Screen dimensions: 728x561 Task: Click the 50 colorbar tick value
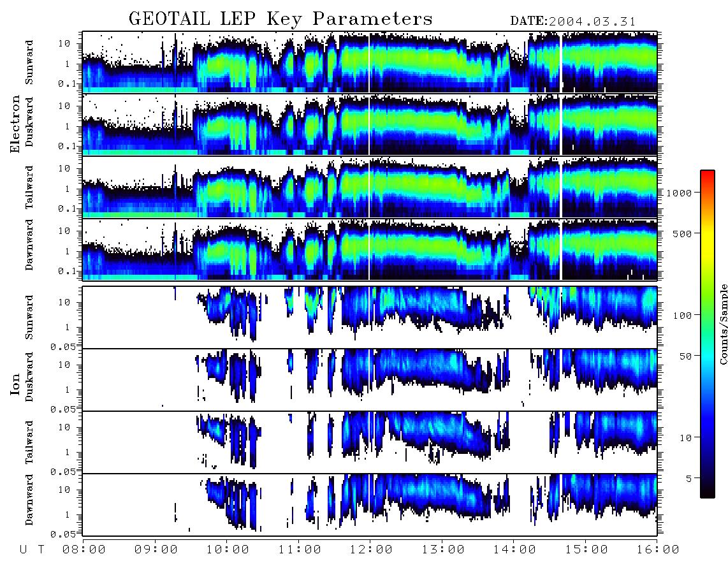pyautogui.click(x=685, y=356)
